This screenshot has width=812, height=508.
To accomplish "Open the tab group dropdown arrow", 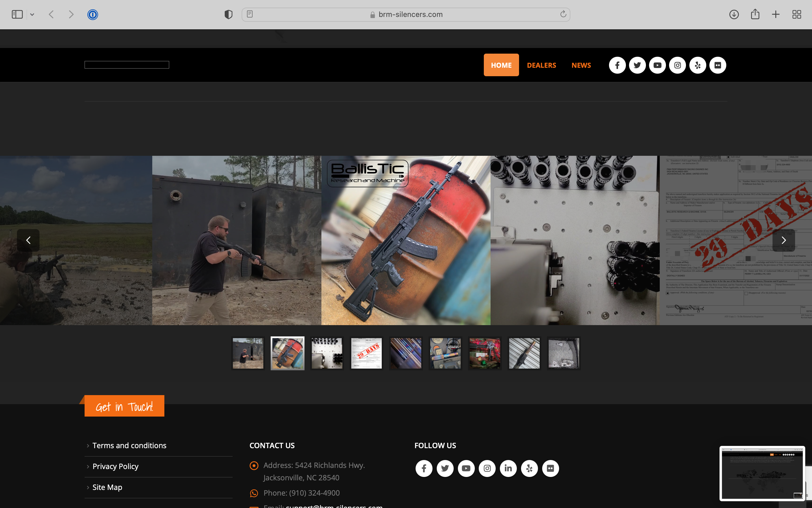I will click(x=32, y=14).
